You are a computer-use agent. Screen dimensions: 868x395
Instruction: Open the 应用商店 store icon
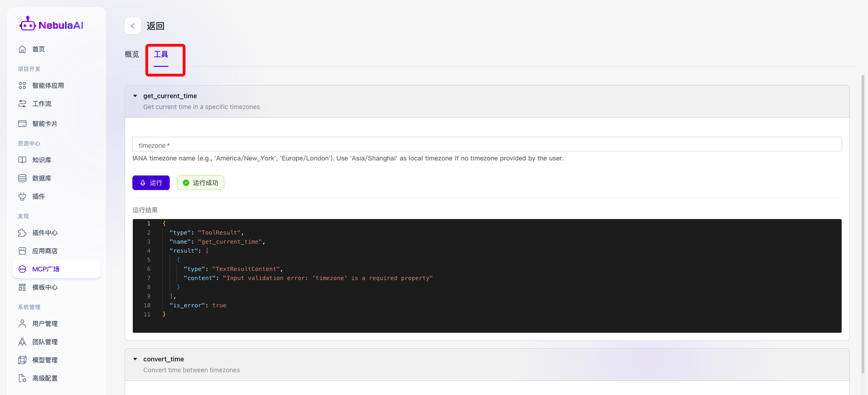coord(22,251)
